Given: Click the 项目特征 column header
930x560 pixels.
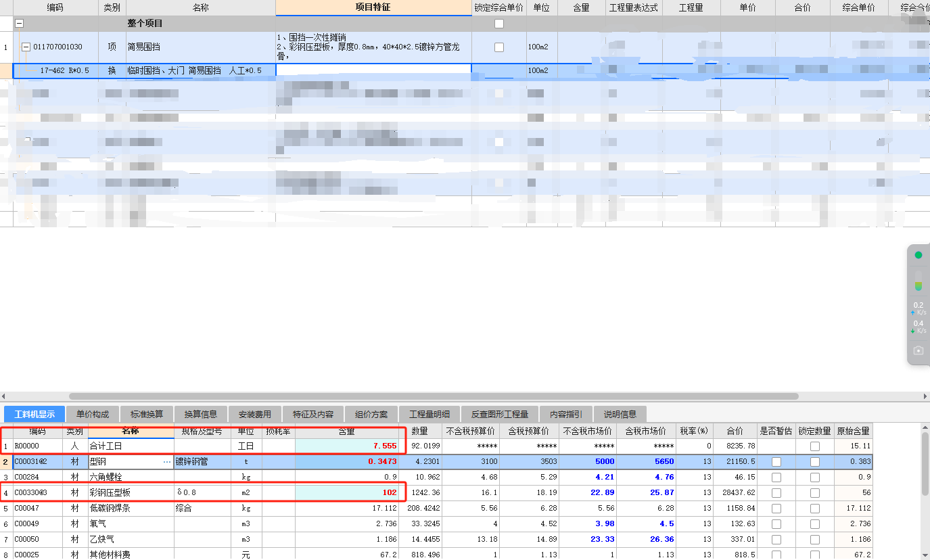Looking at the screenshot, I should [x=373, y=7].
